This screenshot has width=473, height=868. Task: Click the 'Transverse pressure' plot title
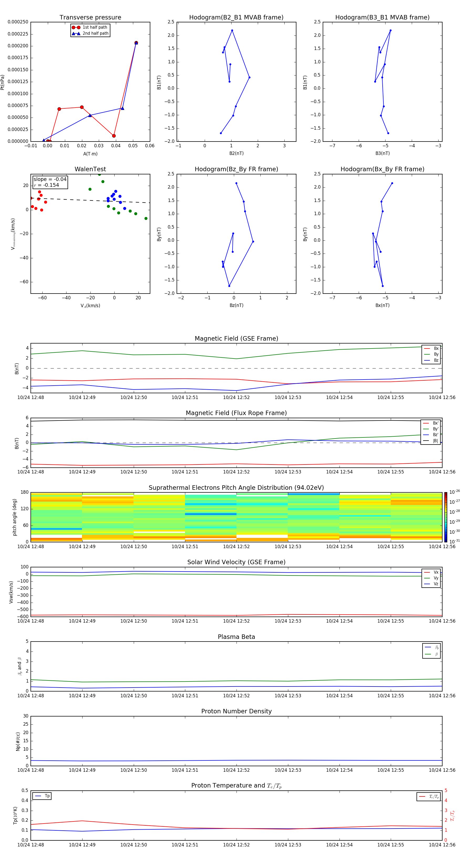pos(90,17)
